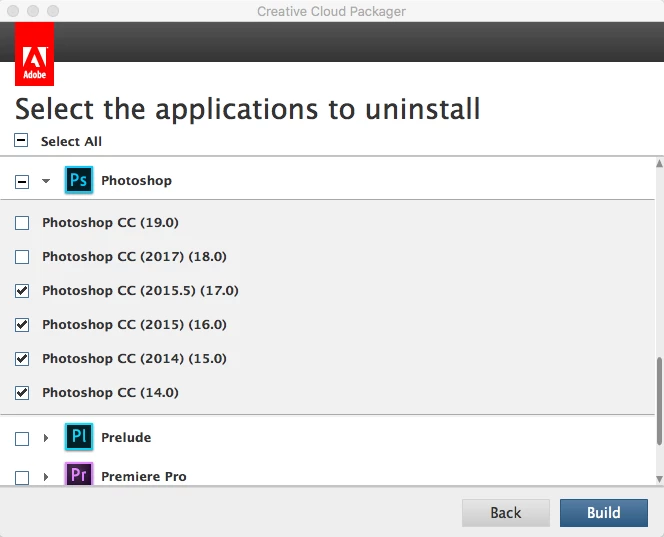Expand the Premiere Pro version list
The width and height of the screenshot is (664, 537).
tap(46, 477)
